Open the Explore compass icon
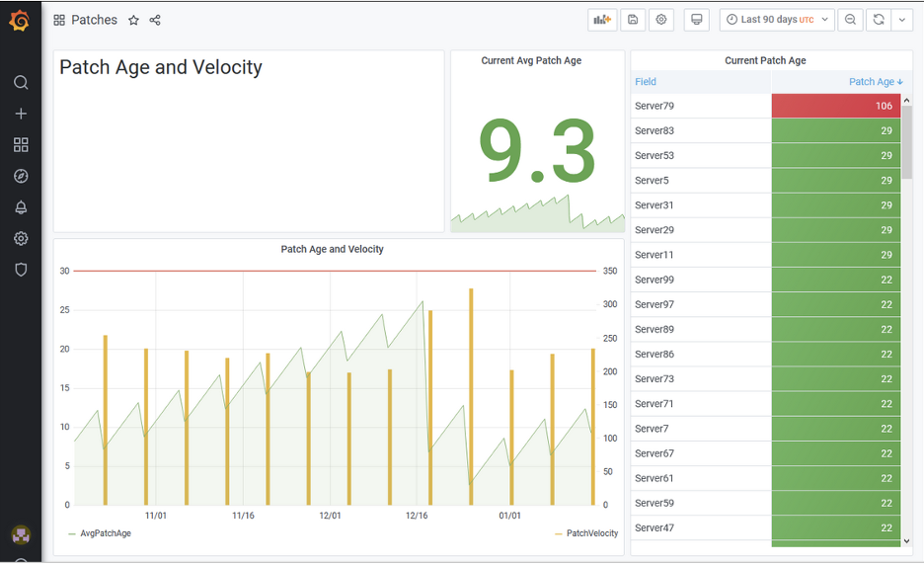 point(21,176)
